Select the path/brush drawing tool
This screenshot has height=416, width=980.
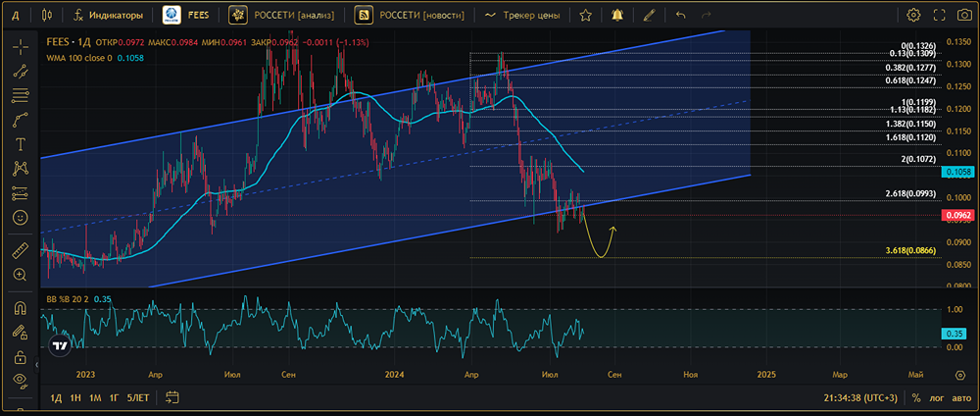tap(21, 120)
